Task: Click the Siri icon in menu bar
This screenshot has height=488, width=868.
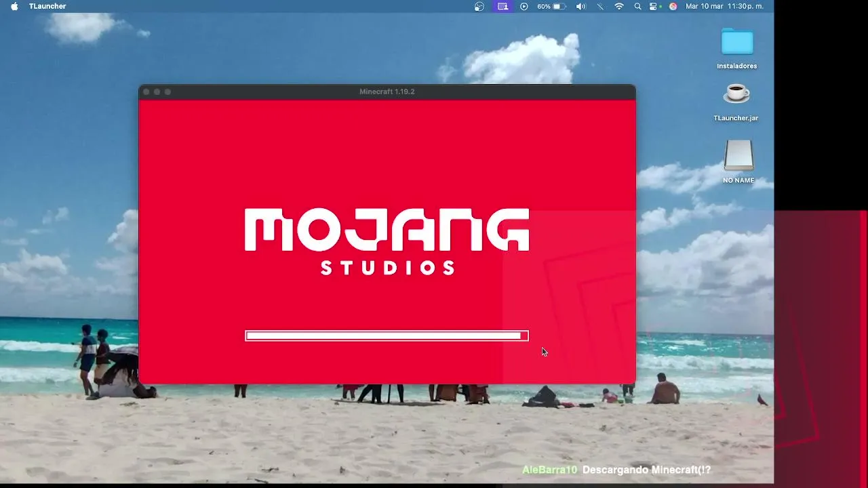Action: [673, 6]
